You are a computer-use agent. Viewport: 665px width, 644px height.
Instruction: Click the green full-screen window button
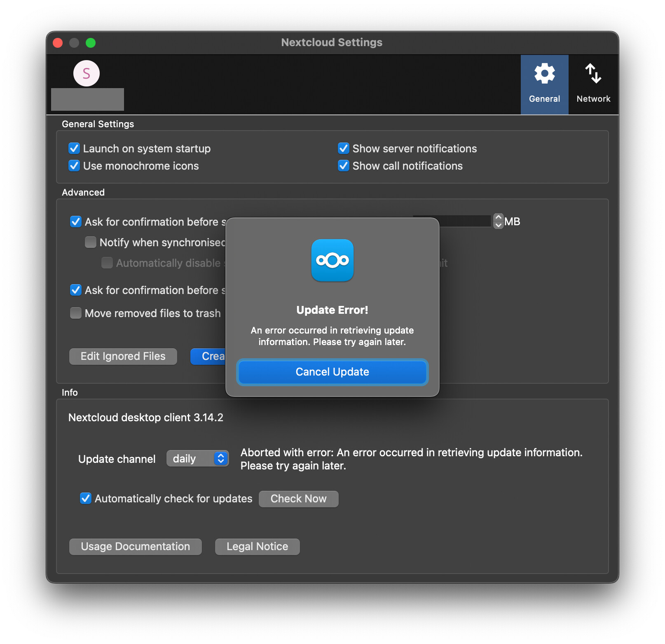(91, 43)
